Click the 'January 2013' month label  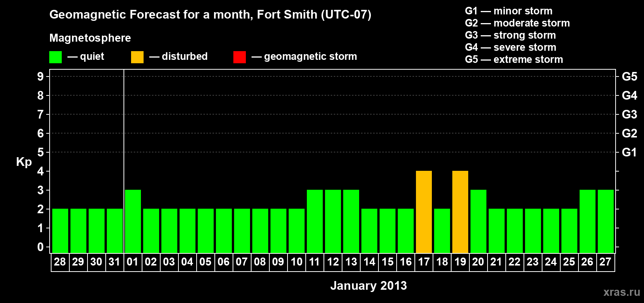pyautogui.click(x=369, y=286)
